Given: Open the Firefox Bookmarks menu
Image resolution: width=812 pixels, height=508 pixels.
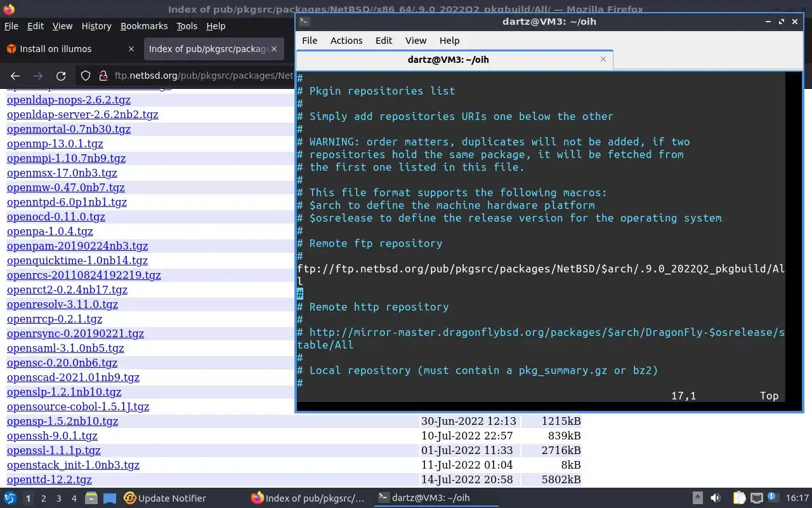Looking at the screenshot, I should pos(144,26).
